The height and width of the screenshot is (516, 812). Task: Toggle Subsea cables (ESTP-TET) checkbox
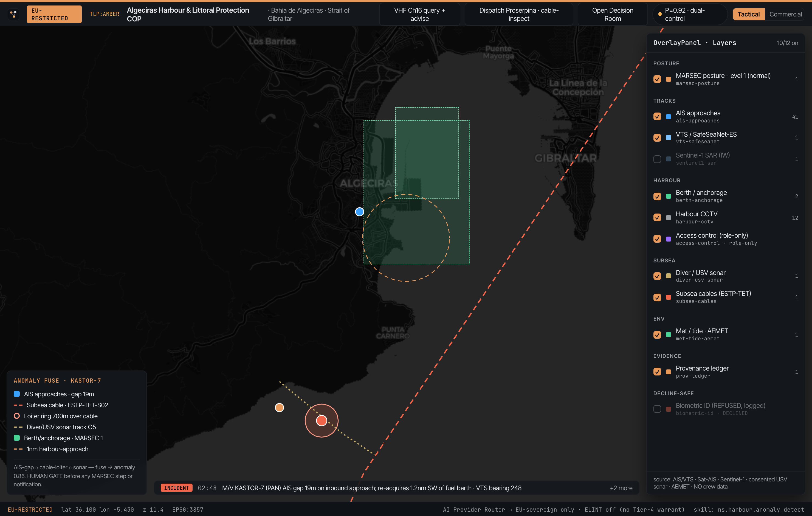[657, 297]
